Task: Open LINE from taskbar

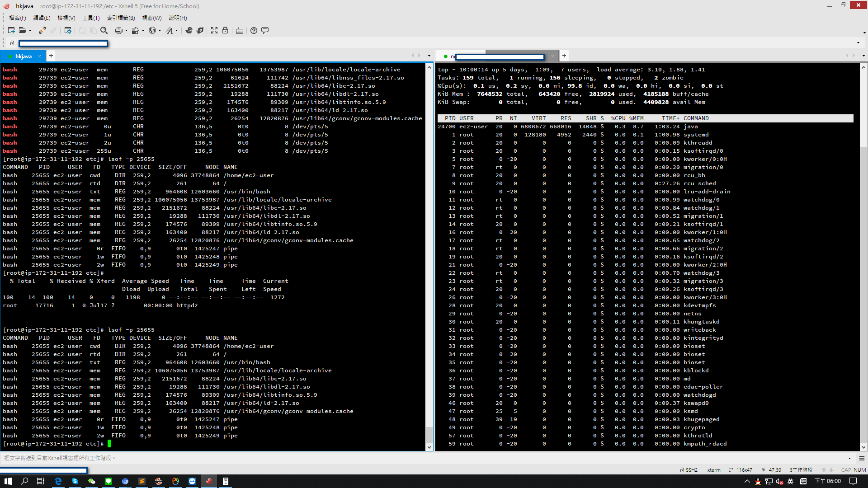Action: (108, 481)
